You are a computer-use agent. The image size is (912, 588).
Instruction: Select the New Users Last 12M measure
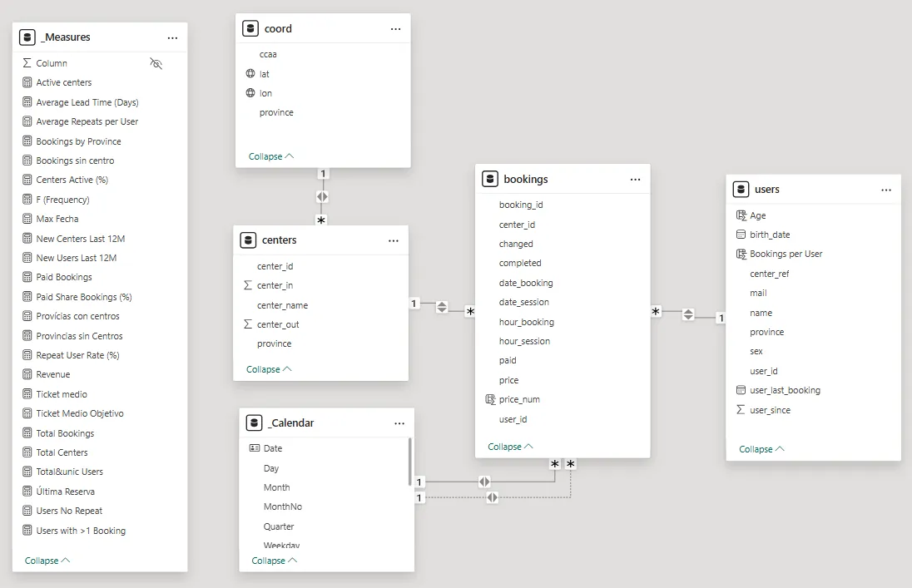(77, 258)
